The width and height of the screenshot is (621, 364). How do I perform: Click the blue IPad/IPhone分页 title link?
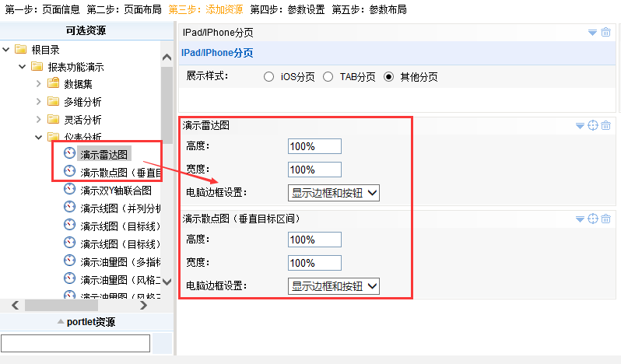coord(217,53)
